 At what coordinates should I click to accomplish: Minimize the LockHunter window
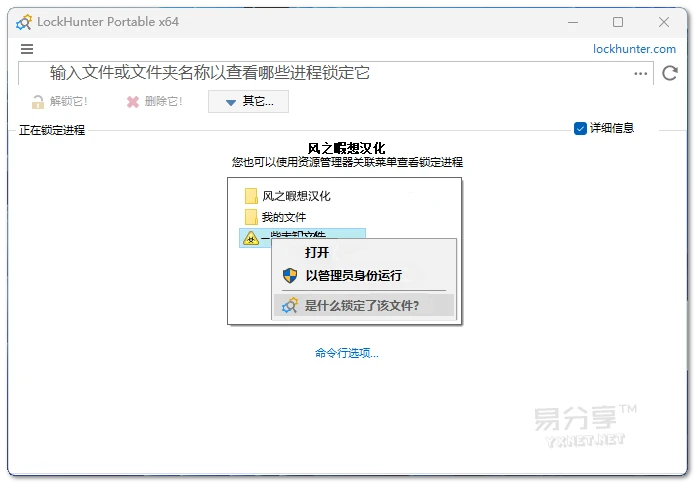pyautogui.click(x=573, y=22)
